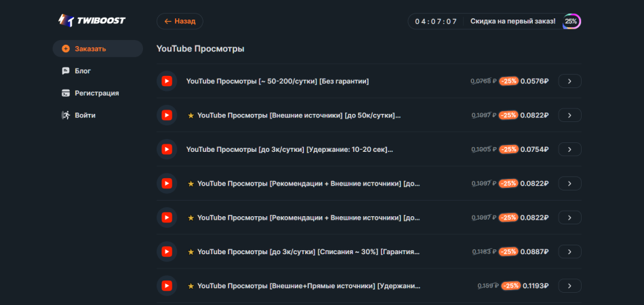Click YouTube icon of Удержание 10-20 сек row
Viewport: 644px width, 305px height.
pyautogui.click(x=167, y=149)
